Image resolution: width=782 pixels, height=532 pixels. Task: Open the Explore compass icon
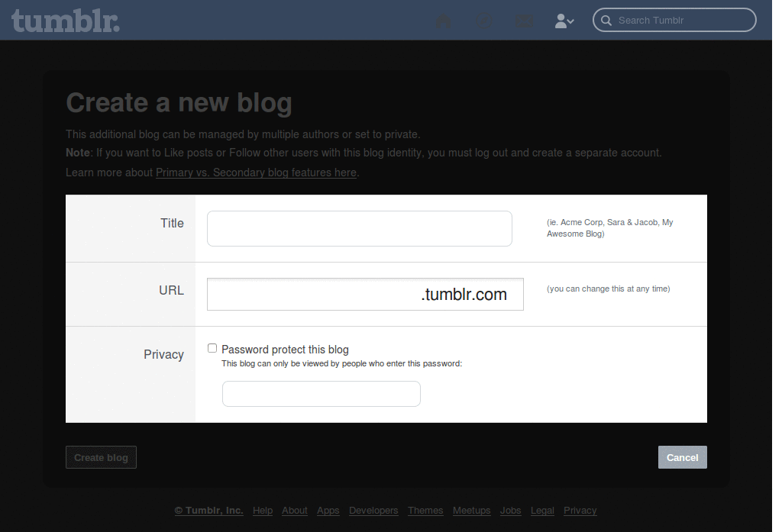483,21
